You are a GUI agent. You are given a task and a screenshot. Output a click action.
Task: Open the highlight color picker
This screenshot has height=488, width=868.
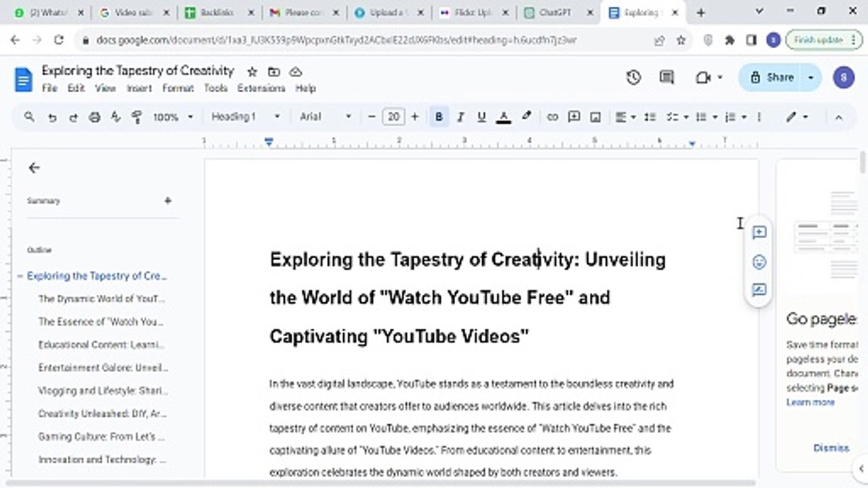pyautogui.click(x=526, y=117)
